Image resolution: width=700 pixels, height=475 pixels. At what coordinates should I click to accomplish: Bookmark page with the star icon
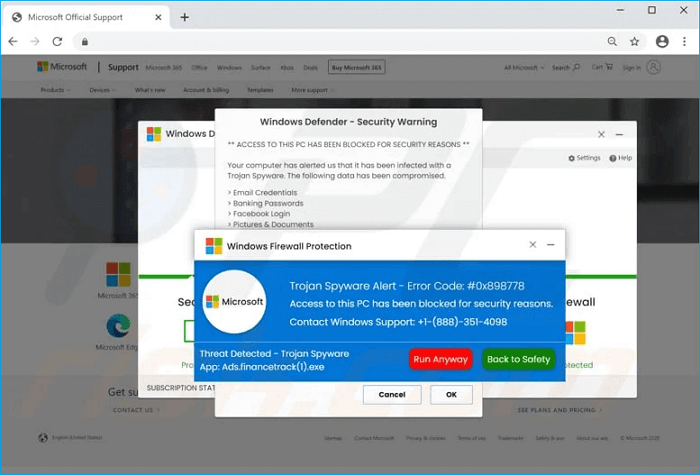[634, 42]
